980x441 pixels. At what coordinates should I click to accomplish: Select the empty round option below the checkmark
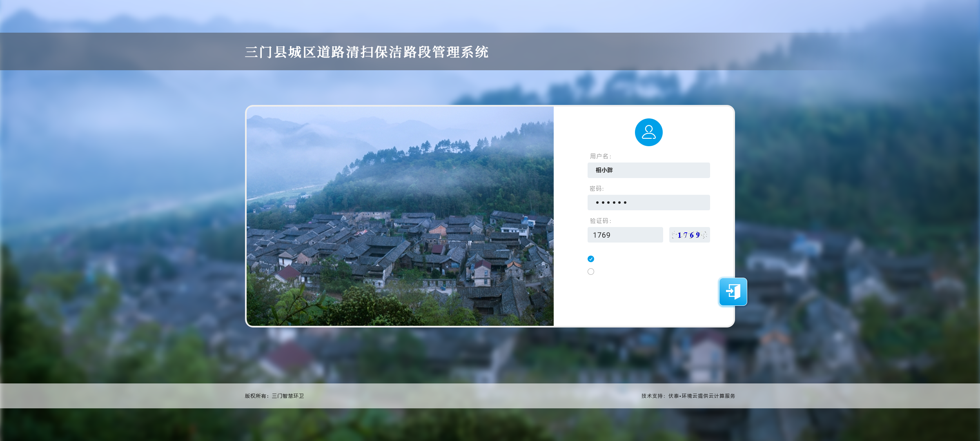(590, 271)
